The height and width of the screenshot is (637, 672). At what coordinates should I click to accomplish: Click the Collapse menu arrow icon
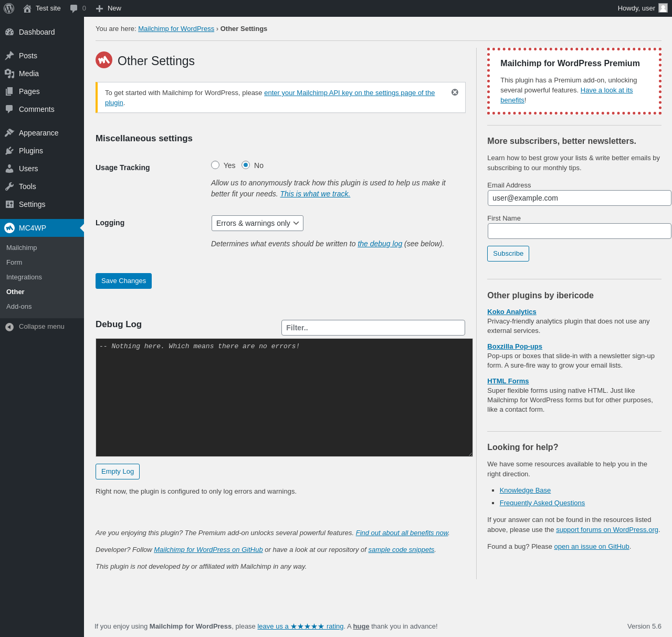(x=9, y=327)
